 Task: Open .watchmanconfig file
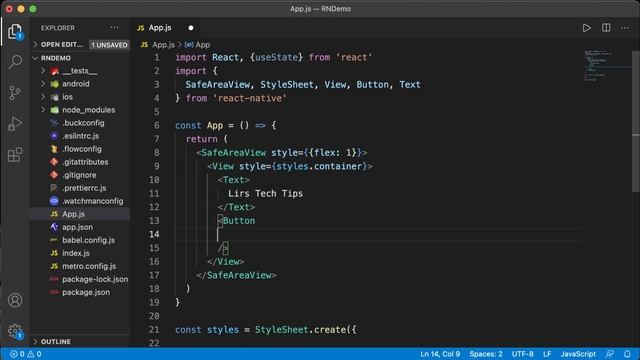click(93, 201)
